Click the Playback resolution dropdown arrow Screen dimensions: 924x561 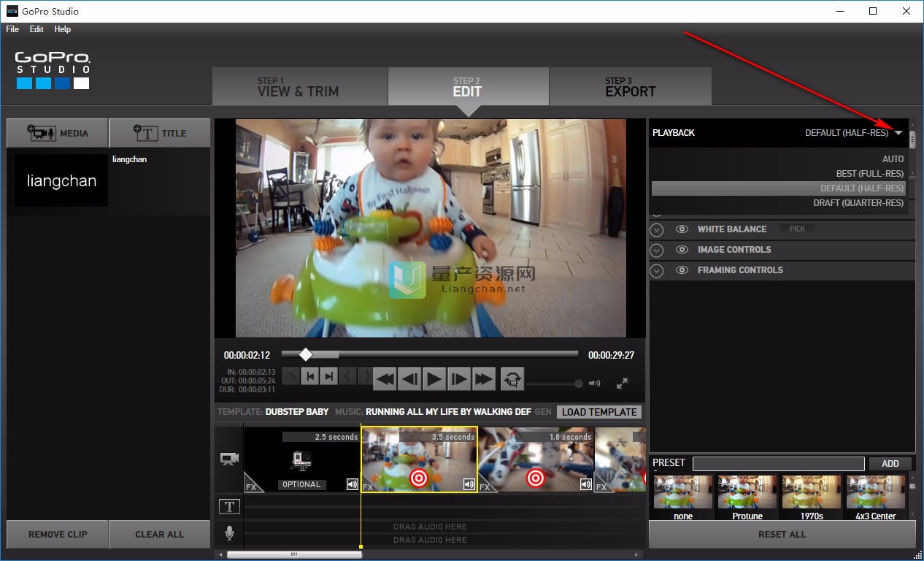click(898, 133)
